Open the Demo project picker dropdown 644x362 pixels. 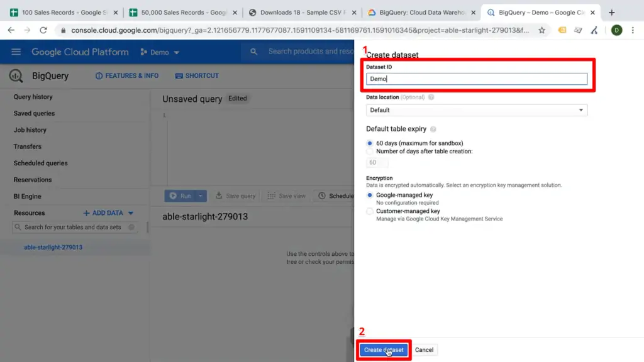pyautogui.click(x=160, y=52)
